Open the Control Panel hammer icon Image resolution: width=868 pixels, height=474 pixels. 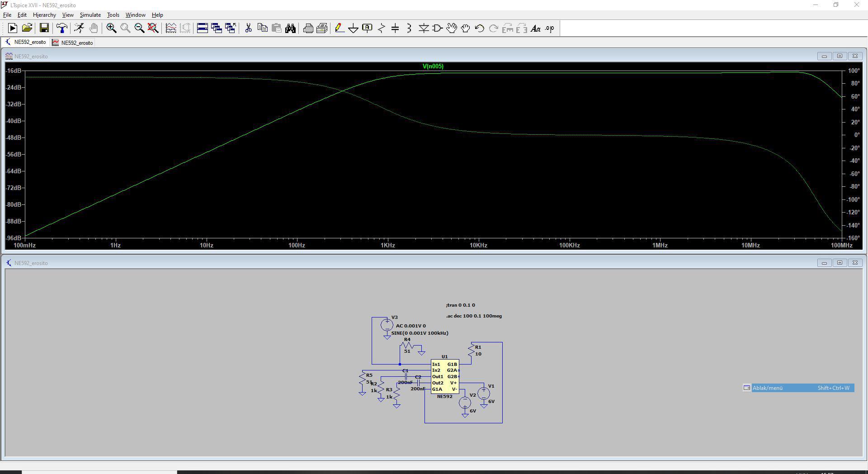(62, 28)
